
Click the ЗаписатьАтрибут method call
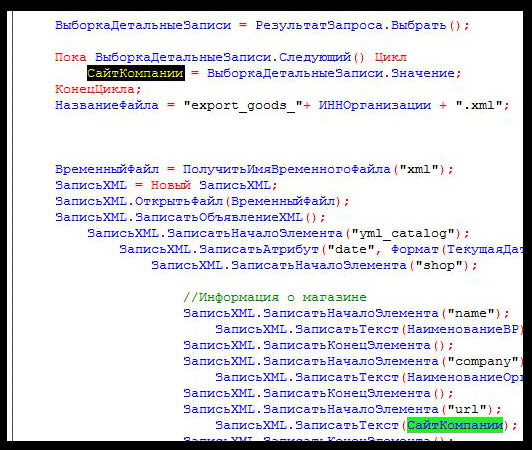pyautogui.click(x=259, y=249)
